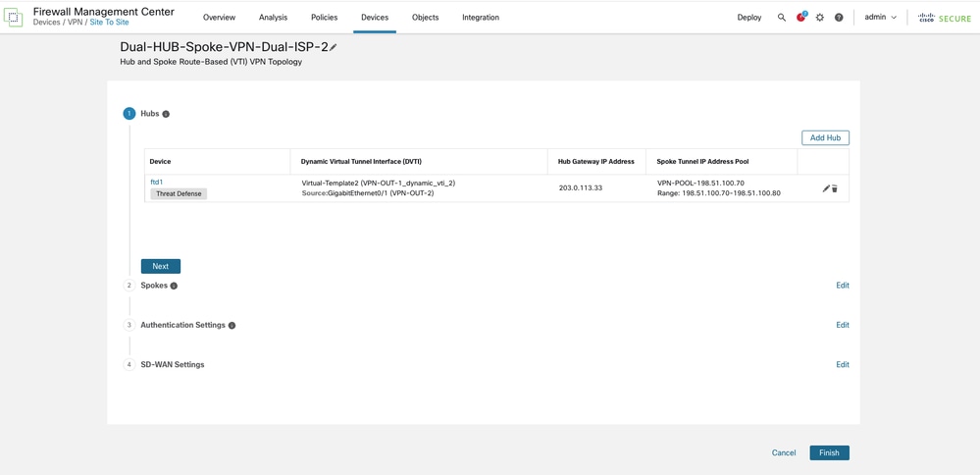Click the Dynamic Virtual Tunnel Interface header
Image resolution: width=980 pixels, height=475 pixels.
pos(361,161)
